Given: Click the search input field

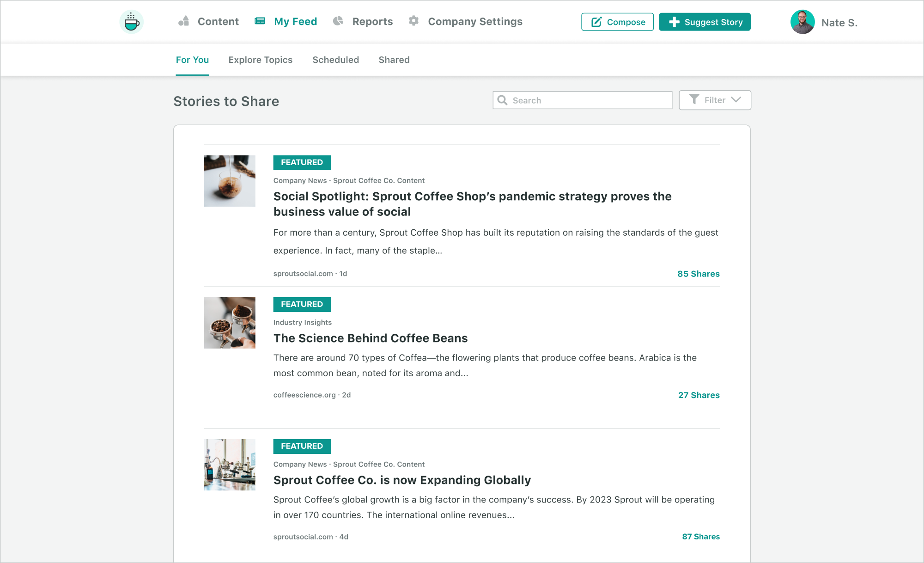Looking at the screenshot, I should [x=584, y=100].
